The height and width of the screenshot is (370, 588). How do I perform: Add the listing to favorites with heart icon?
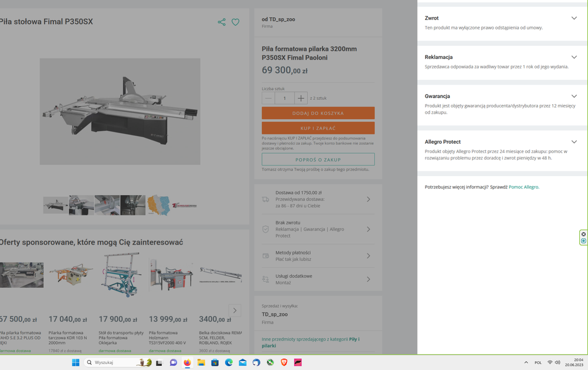[235, 22]
